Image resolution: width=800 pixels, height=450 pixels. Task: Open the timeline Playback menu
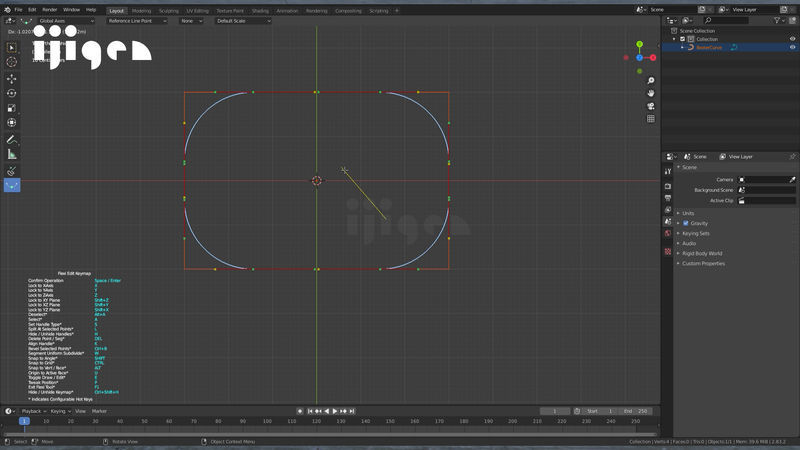coord(33,411)
